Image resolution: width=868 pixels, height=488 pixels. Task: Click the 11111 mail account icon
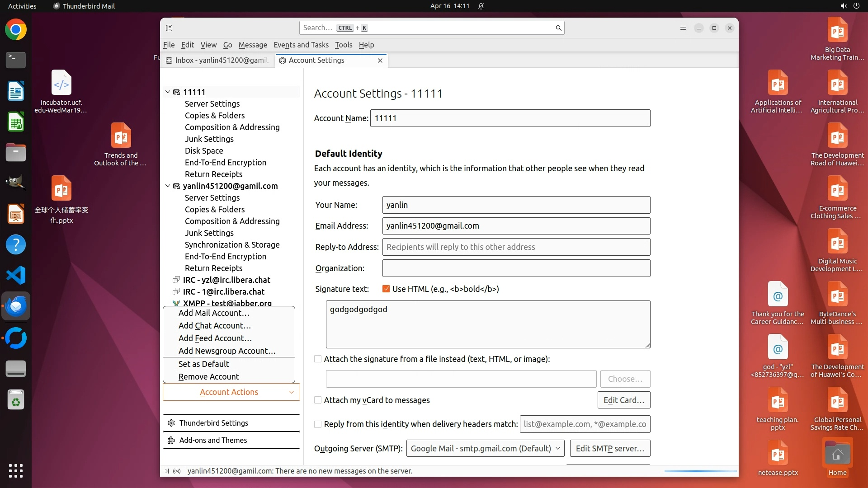click(177, 92)
